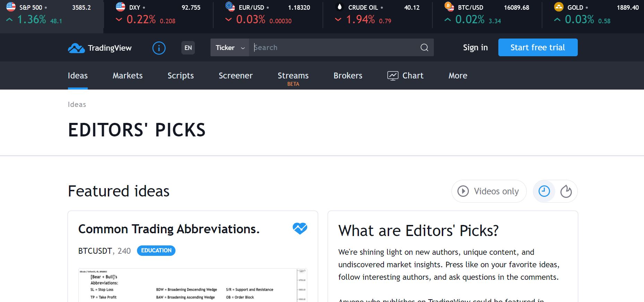Click Crude Oil 1.94% change
The image size is (644, 302).
[360, 19]
